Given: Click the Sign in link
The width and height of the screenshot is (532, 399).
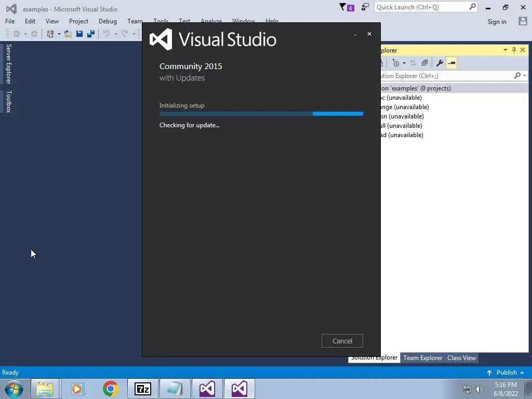Looking at the screenshot, I should (497, 21).
